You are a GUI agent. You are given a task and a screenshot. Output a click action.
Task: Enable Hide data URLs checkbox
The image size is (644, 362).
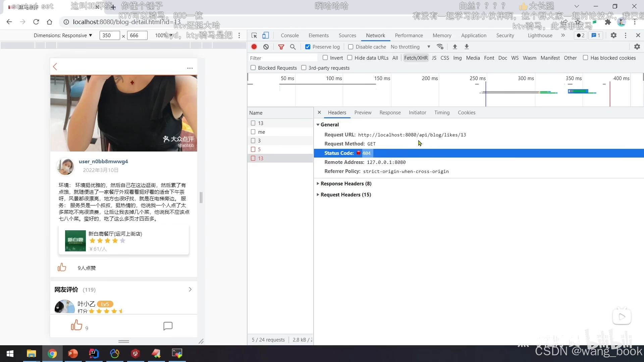[x=350, y=58]
